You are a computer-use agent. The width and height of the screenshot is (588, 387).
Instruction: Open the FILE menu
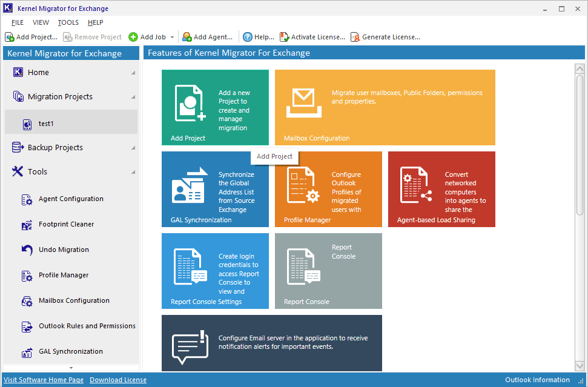(x=18, y=22)
